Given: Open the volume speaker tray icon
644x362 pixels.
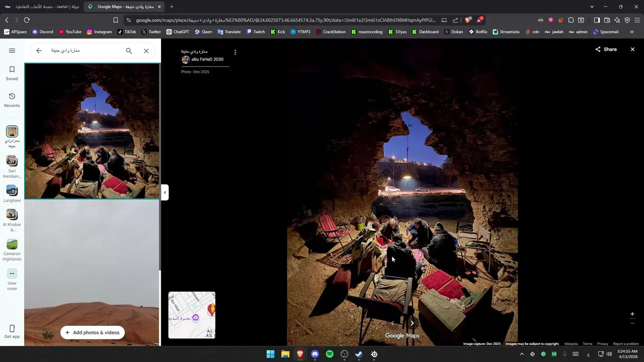Looking at the screenshot, I should click(609, 354).
